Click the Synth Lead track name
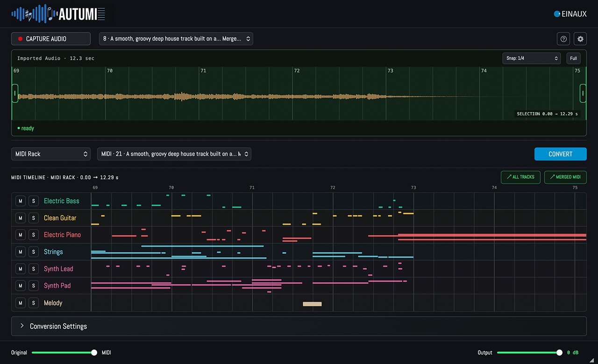 click(x=58, y=269)
